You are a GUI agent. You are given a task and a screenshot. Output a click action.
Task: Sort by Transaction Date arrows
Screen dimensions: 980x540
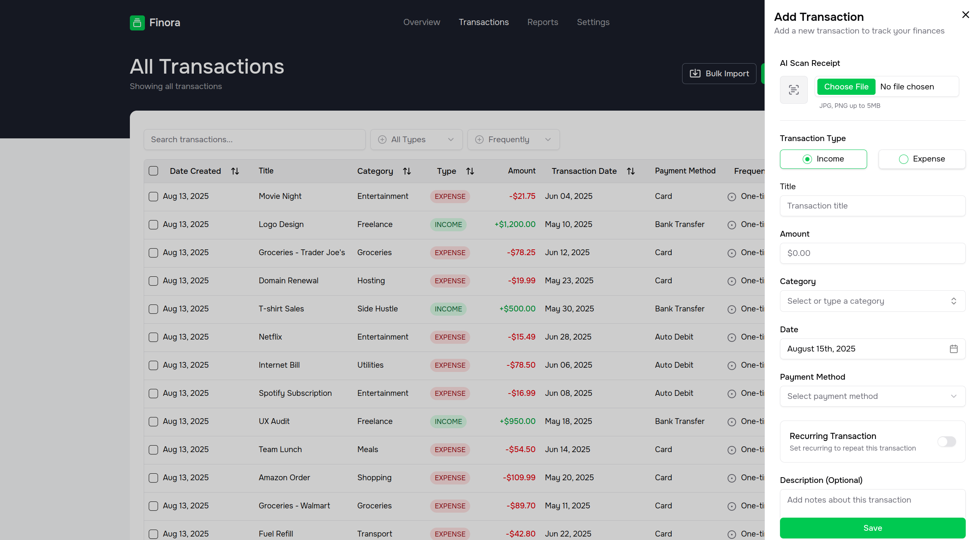631,171
